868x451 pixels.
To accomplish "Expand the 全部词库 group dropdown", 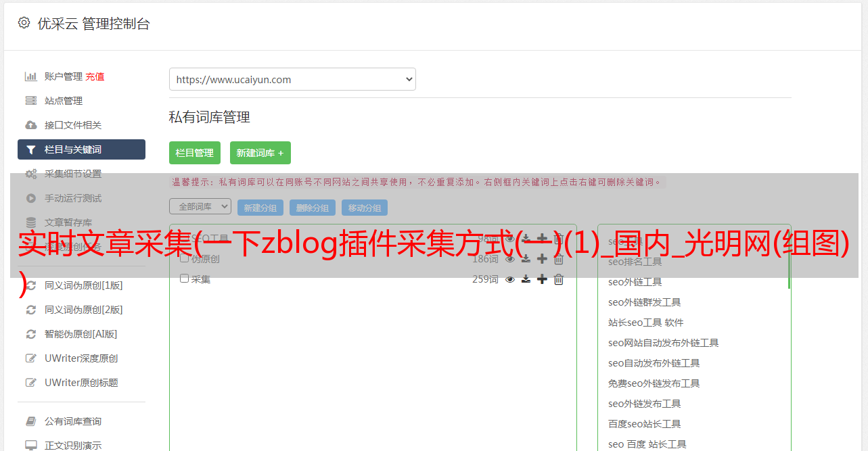I will 200,207.
